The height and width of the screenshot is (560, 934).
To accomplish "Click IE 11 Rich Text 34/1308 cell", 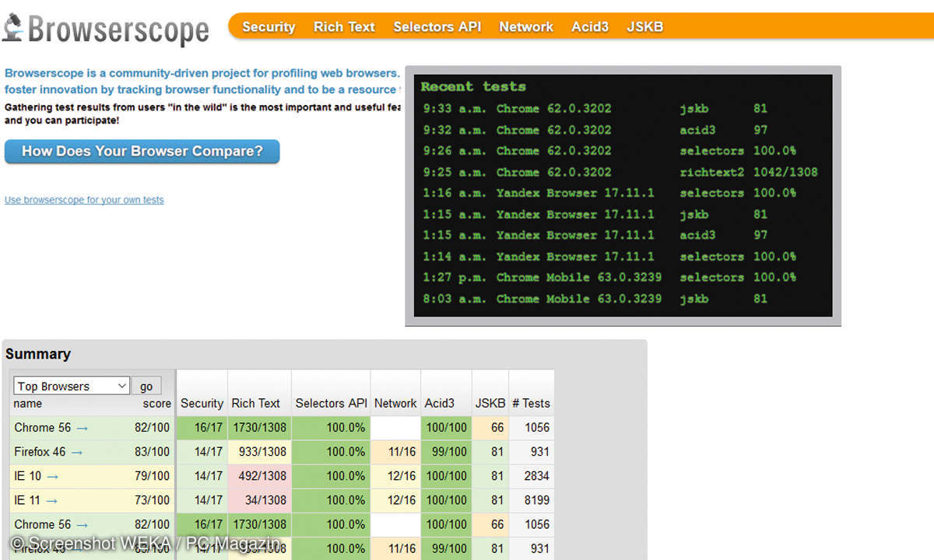I will pyautogui.click(x=260, y=499).
